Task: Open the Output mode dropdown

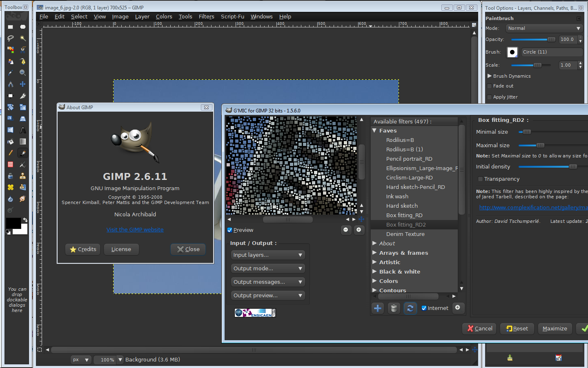Action: pyautogui.click(x=268, y=269)
